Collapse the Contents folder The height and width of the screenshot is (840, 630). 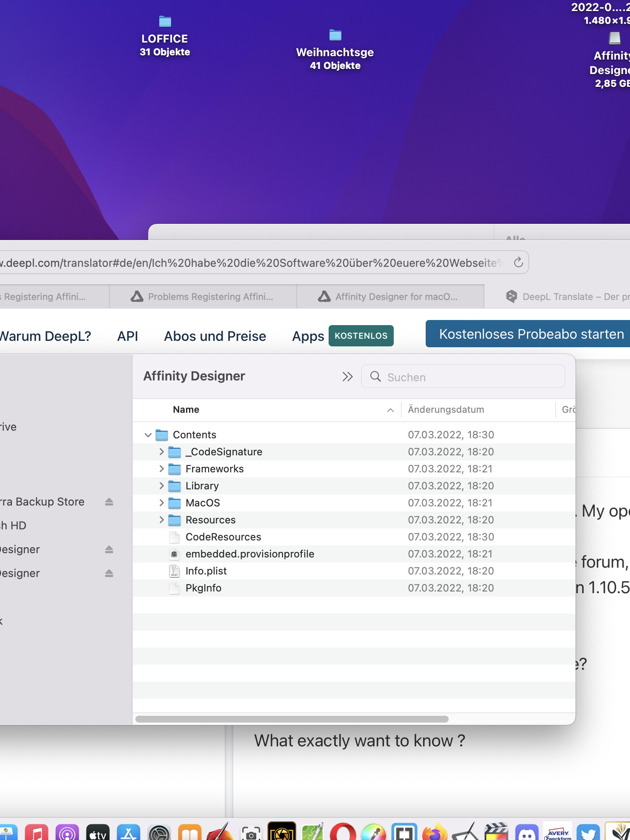(148, 434)
